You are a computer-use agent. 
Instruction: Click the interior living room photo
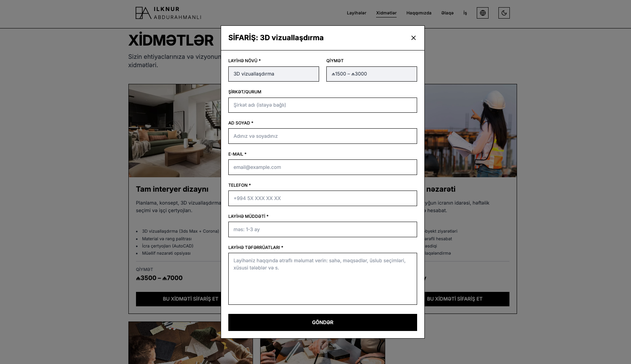click(x=175, y=131)
